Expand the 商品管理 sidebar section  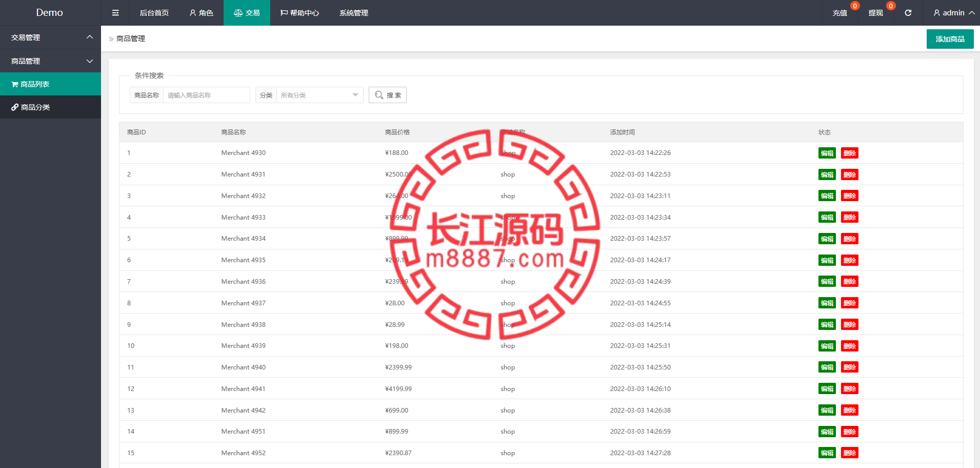click(50, 61)
